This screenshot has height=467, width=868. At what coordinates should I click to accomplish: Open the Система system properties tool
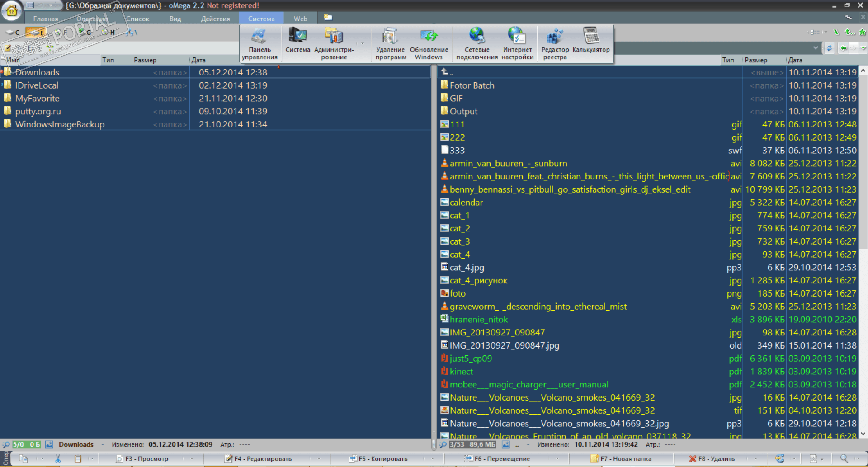click(x=297, y=41)
